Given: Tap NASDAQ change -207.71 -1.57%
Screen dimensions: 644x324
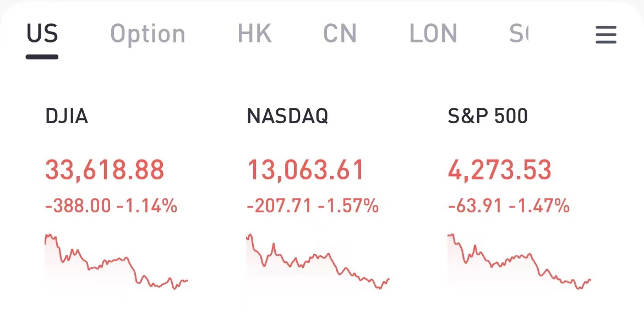Looking at the screenshot, I should coord(313,207).
